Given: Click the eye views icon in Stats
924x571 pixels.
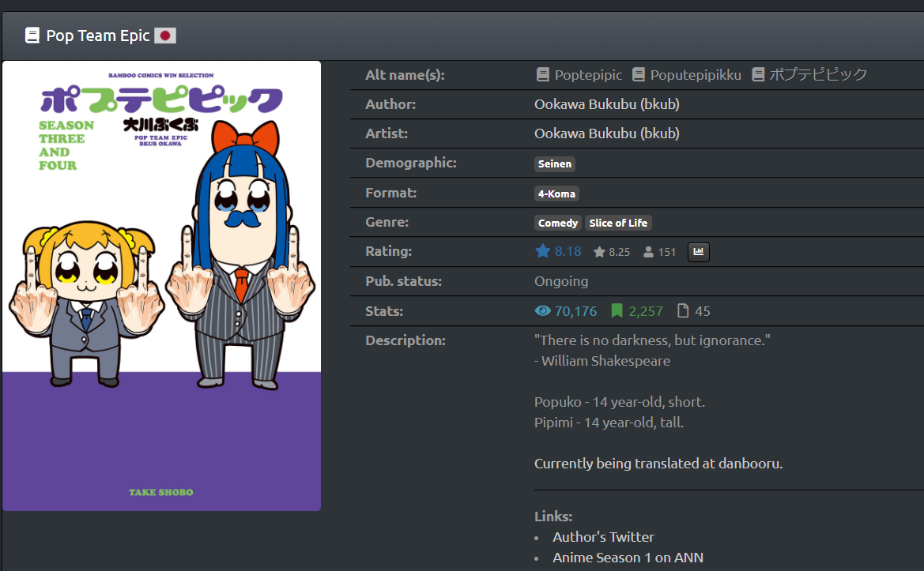Looking at the screenshot, I should click(x=543, y=311).
